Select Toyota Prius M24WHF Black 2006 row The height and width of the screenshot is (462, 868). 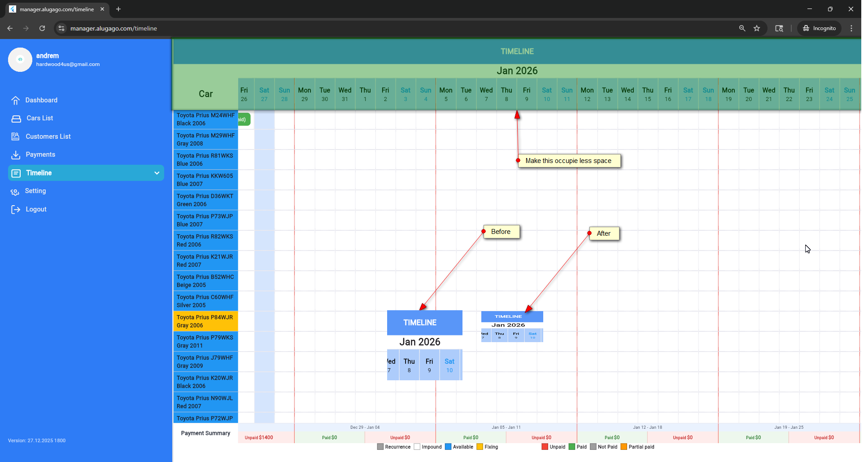click(205, 119)
